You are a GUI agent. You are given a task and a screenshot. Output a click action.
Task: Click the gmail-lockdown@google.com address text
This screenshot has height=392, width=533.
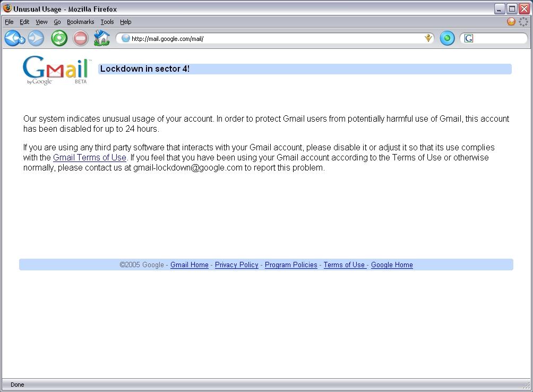coord(187,168)
